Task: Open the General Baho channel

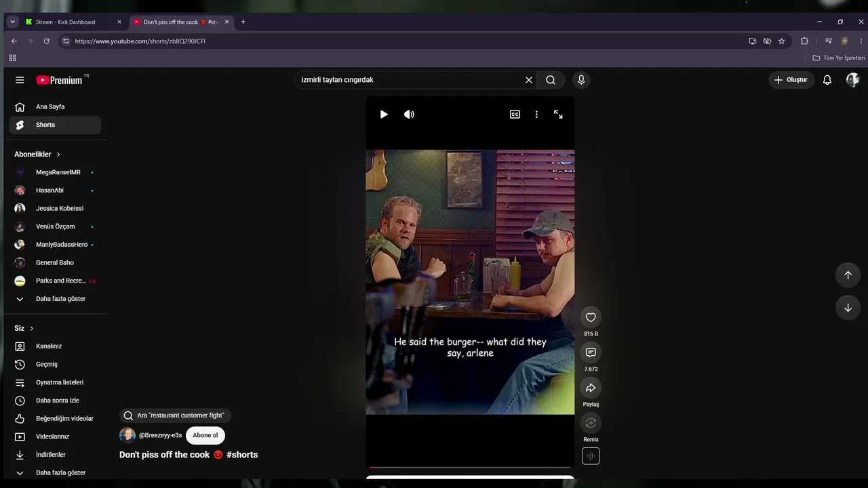Action: coord(55,262)
